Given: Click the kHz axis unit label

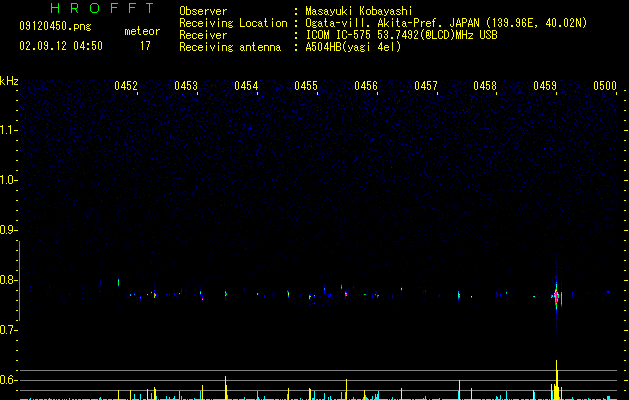Looking at the screenshot, I should point(9,81).
